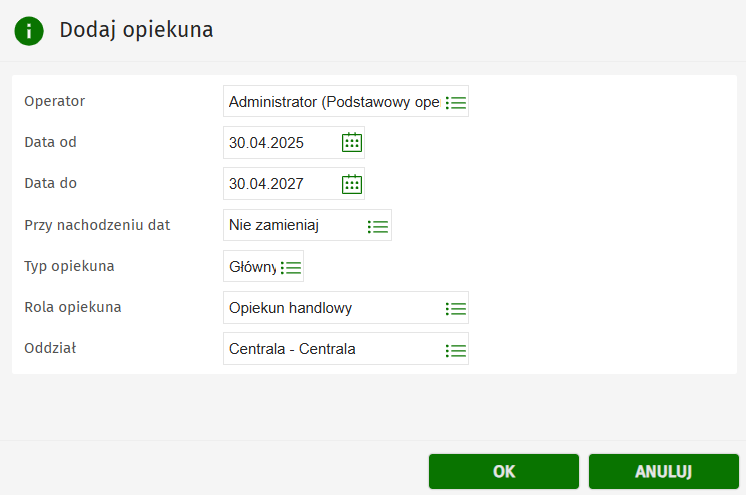This screenshot has width=746, height=495.
Task: Open calendar for Data do
Action: [352, 184]
